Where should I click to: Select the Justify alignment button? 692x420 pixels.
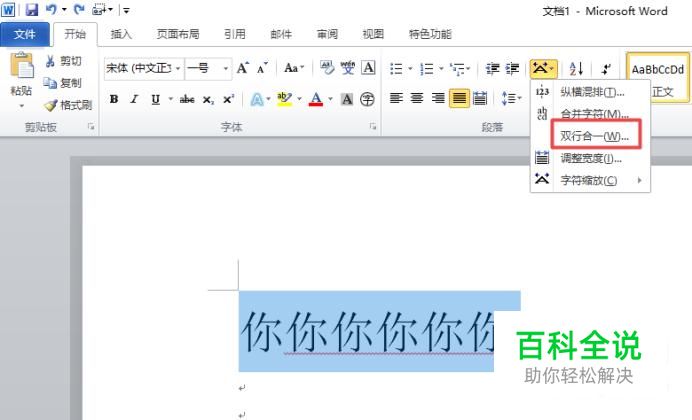[x=459, y=98]
